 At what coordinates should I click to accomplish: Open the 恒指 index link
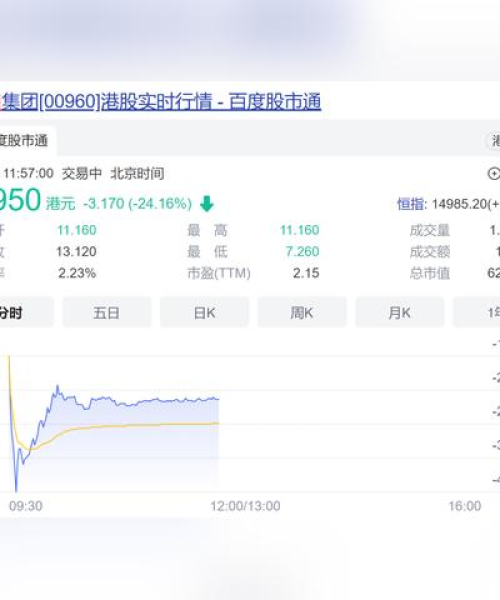[x=410, y=204]
